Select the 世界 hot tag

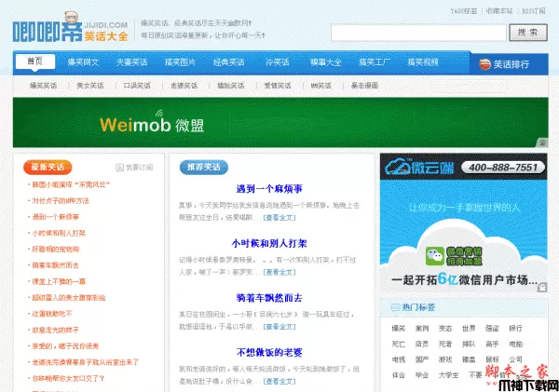[469, 329]
